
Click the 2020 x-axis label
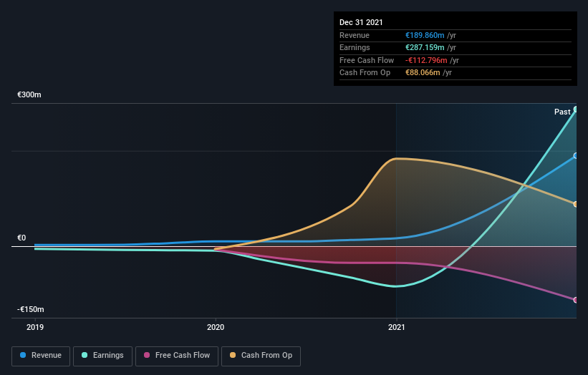(x=216, y=327)
